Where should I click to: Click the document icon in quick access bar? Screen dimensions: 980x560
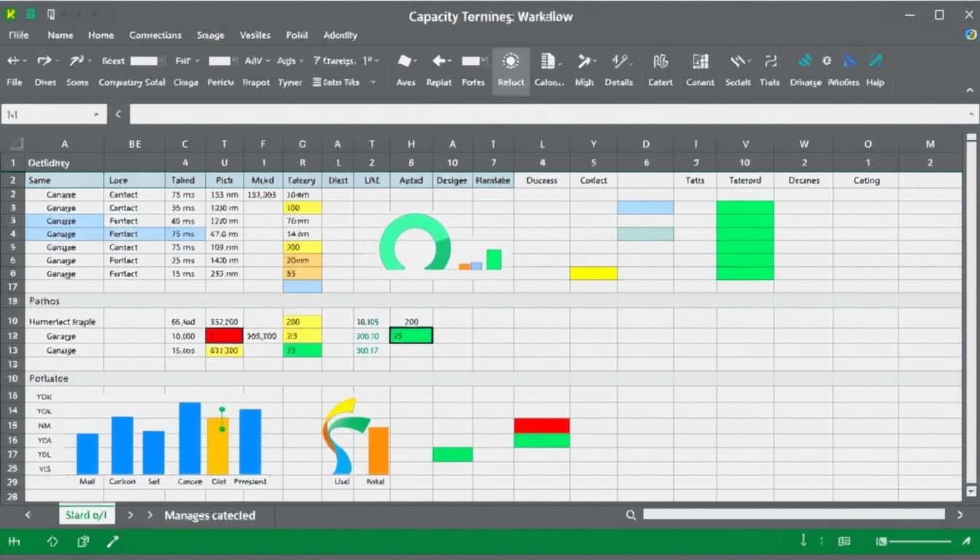pos(50,15)
